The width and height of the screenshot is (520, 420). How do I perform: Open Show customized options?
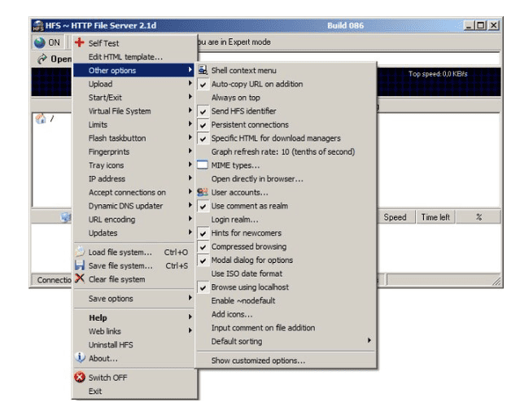pyautogui.click(x=286, y=361)
